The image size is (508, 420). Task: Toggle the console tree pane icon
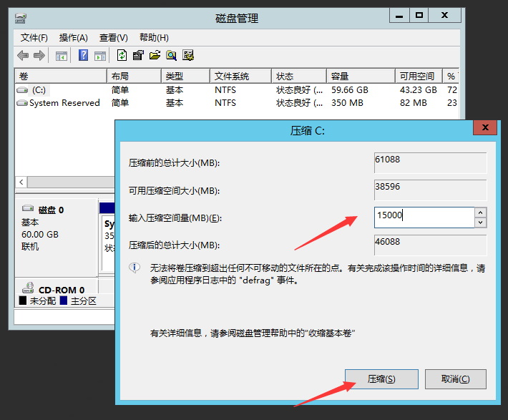tap(62, 56)
